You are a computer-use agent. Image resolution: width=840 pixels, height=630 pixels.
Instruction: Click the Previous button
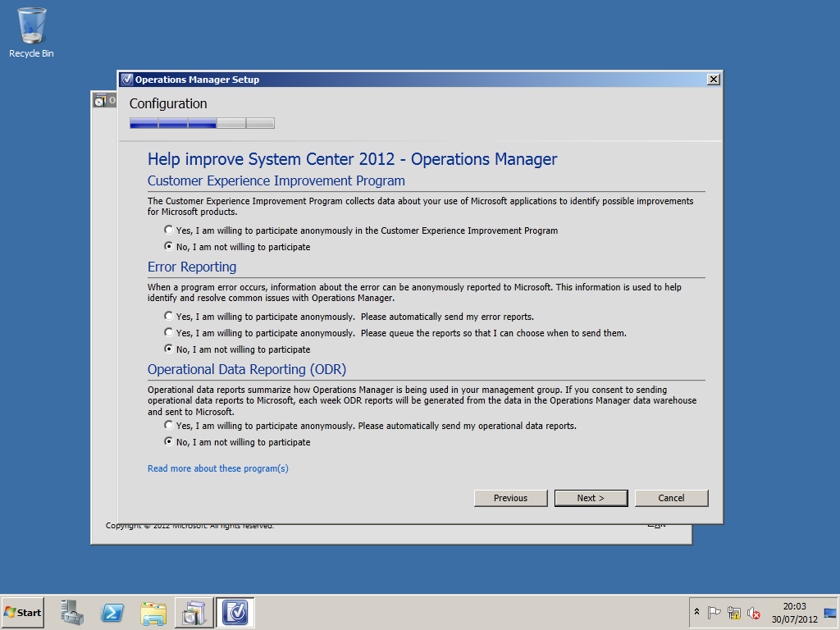point(510,498)
